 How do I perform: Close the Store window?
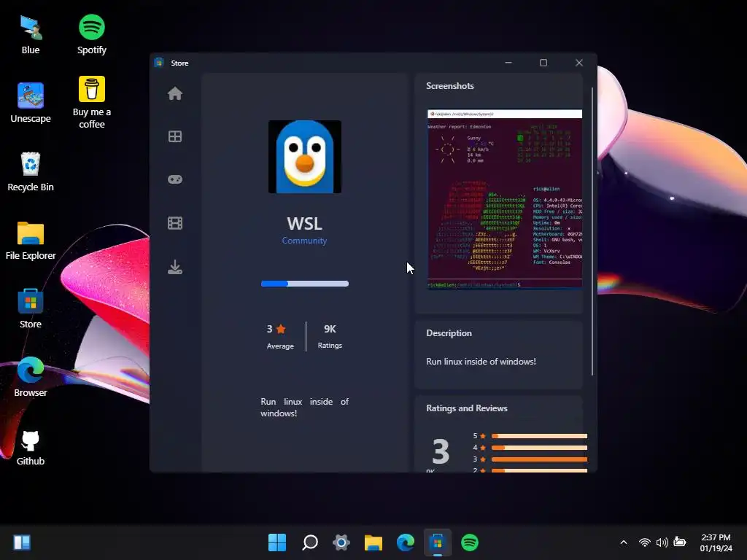tap(578, 63)
